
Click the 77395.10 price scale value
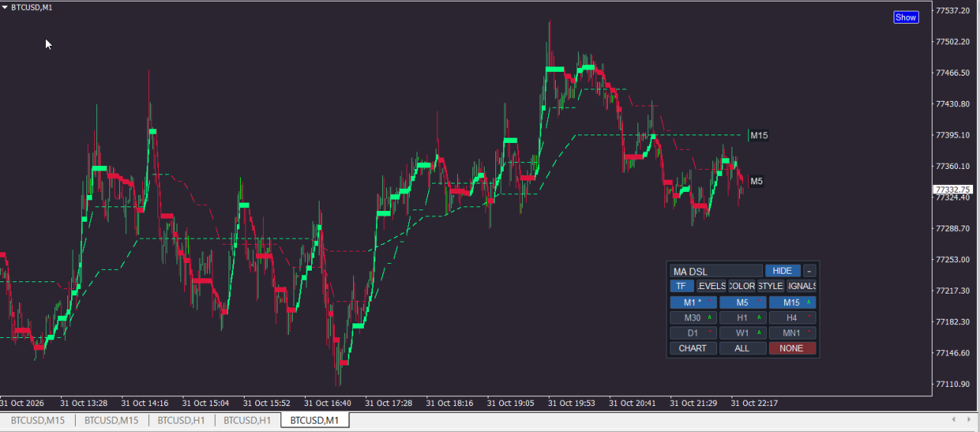pyautogui.click(x=952, y=135)
